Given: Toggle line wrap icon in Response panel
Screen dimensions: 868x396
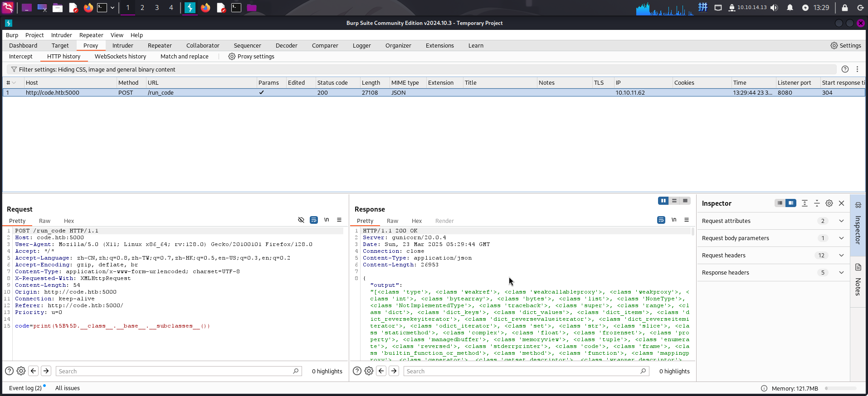Looking at the screenshot, I should pyautogui.click(x=661, y=220).
